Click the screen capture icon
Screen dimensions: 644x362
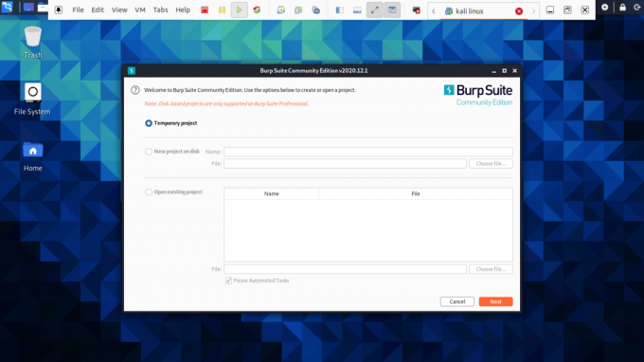click(416, 9)
